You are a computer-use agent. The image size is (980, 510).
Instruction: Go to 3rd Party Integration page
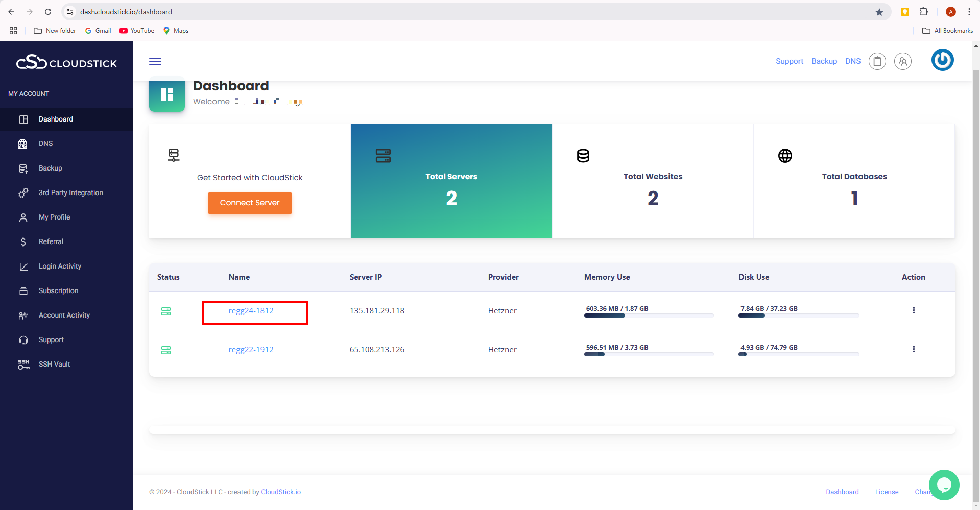70,192
